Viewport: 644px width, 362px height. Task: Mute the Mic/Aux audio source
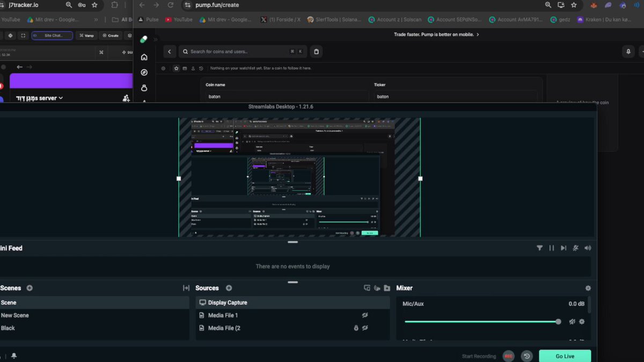[572, 322]
